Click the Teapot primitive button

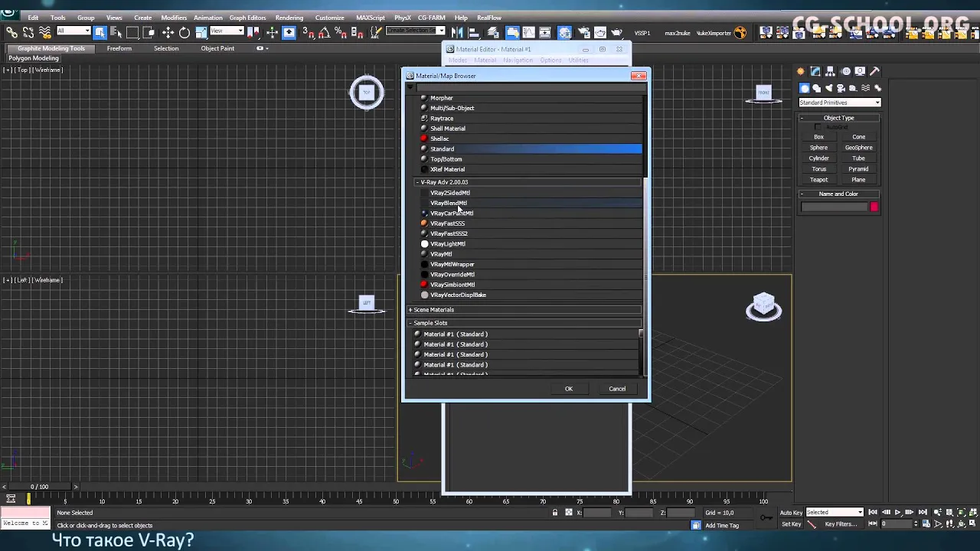tap(818, 180)
